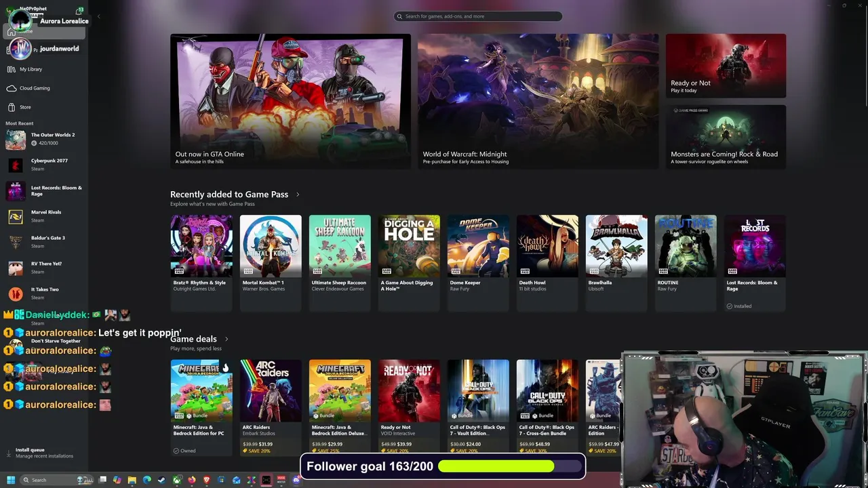Expand the Game deals section chevron
868x488 pixels.
[x=226, y=339]
